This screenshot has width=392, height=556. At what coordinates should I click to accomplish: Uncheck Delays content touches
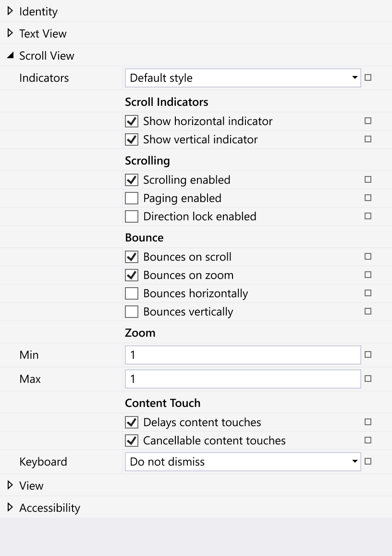pos(131,422)
